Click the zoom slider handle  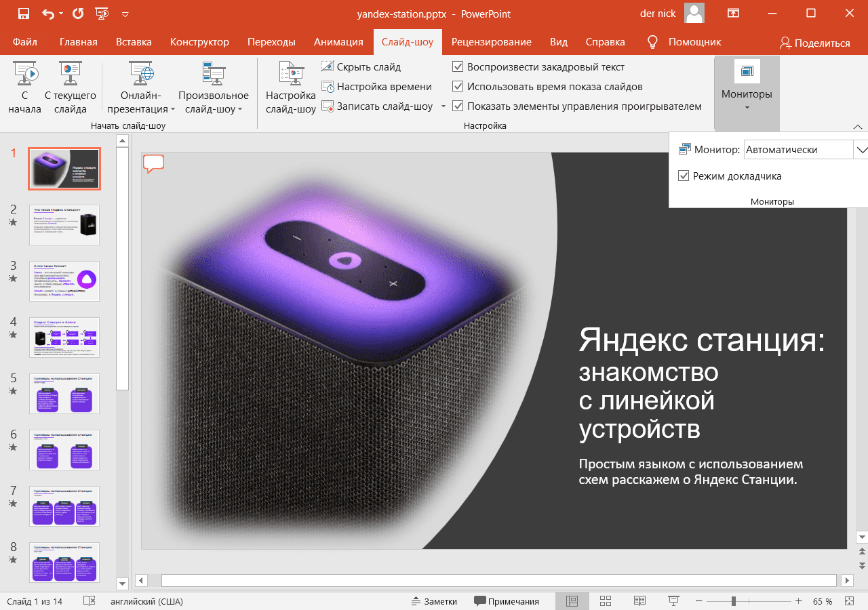(x=733, y=601)
